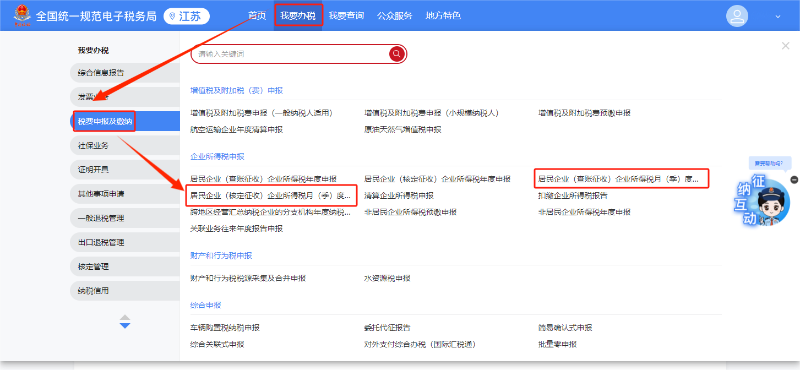The height and width of the screenshot is (370, 800).
Task: Open the user avatar icon
Action: (737, 16)
